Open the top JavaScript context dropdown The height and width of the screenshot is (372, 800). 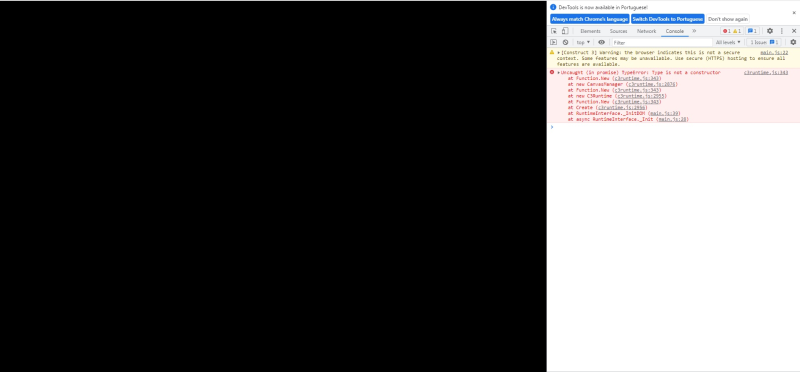pyautogui.click(x=583, y=42)
